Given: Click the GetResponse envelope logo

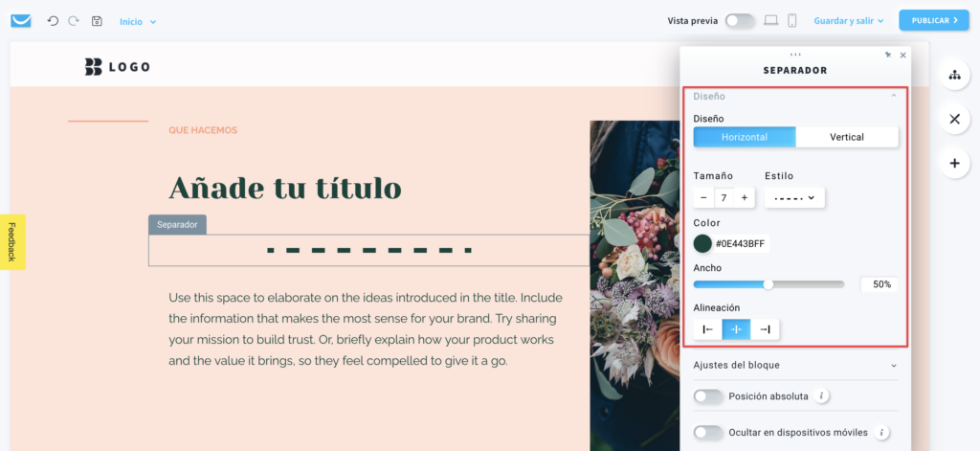Looking at the screenshot, I should [21, 21].
